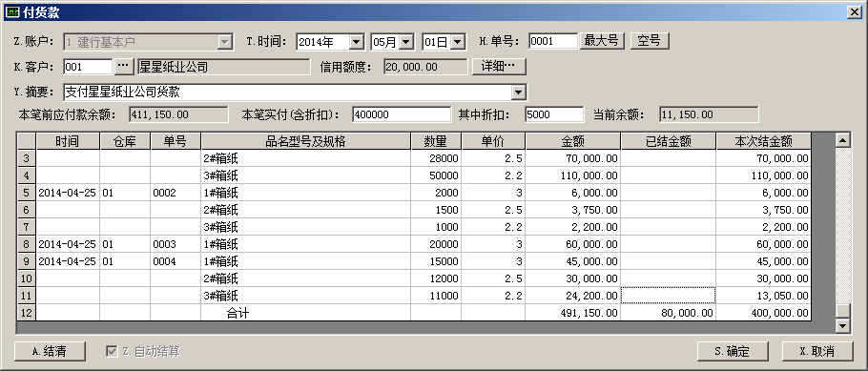Click the 仓库 column header
This screenshot has width=868, height=371.
[x=125, y=141]
